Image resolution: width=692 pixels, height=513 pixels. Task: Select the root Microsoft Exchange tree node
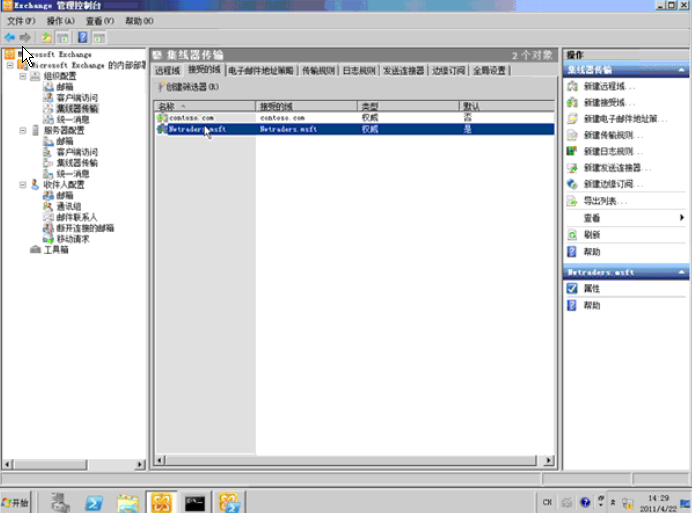[55, 54]
